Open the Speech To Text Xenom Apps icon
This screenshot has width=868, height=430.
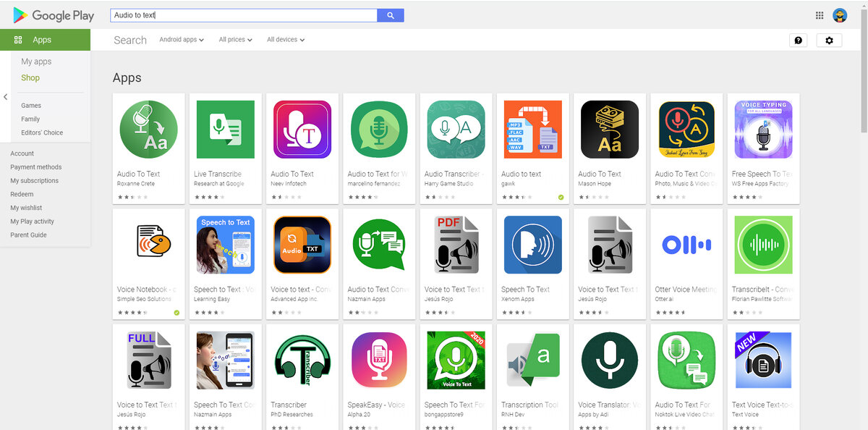[532, 245]
